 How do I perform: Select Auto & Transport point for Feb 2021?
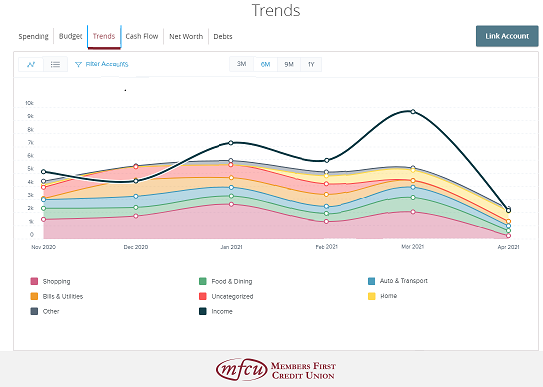(x=326, y=206)
